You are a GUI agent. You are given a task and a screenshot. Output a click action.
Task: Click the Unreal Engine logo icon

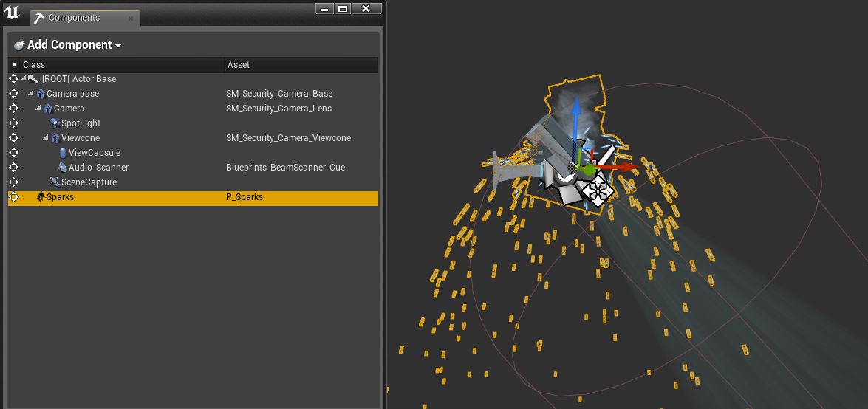tap(12, 13)
